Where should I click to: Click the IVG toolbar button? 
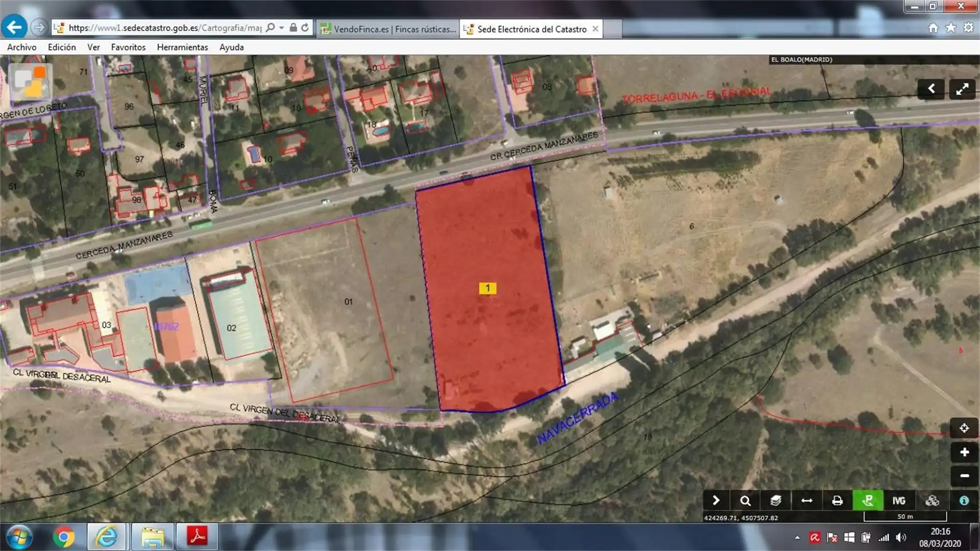[899, 500]
